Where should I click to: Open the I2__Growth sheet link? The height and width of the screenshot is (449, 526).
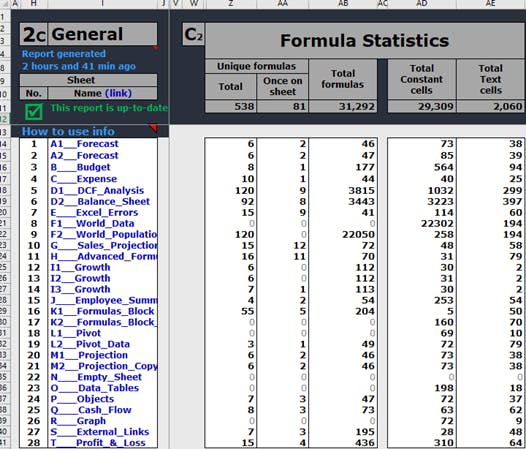tap(80, 278)
